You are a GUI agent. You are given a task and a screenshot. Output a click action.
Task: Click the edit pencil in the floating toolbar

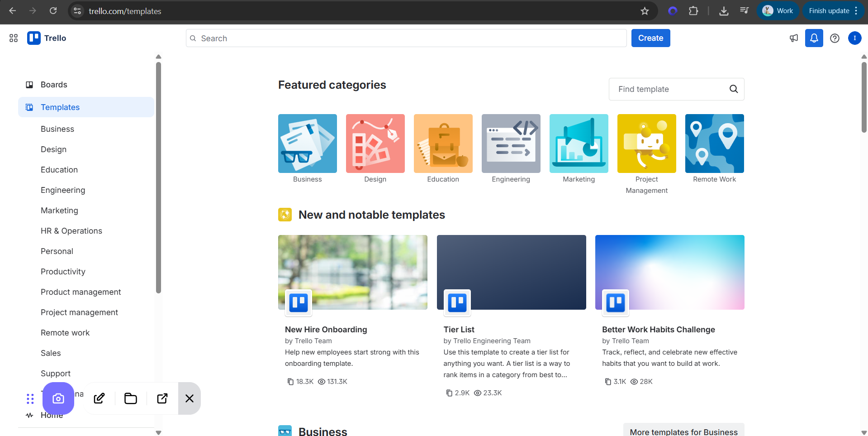[99, 398]
